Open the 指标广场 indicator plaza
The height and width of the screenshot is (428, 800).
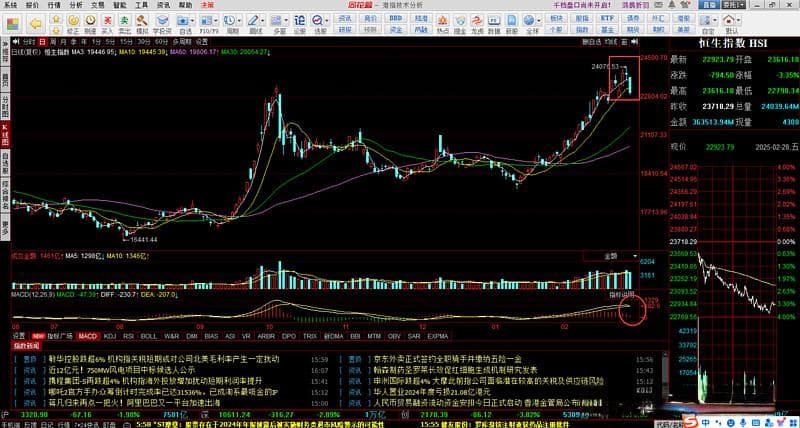tap(60, 336)
